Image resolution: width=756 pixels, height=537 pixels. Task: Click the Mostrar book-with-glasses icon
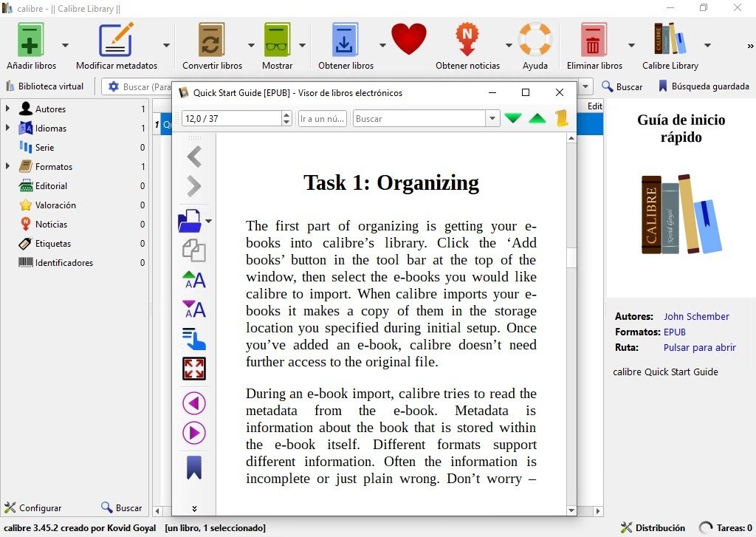tap(277, 40)
